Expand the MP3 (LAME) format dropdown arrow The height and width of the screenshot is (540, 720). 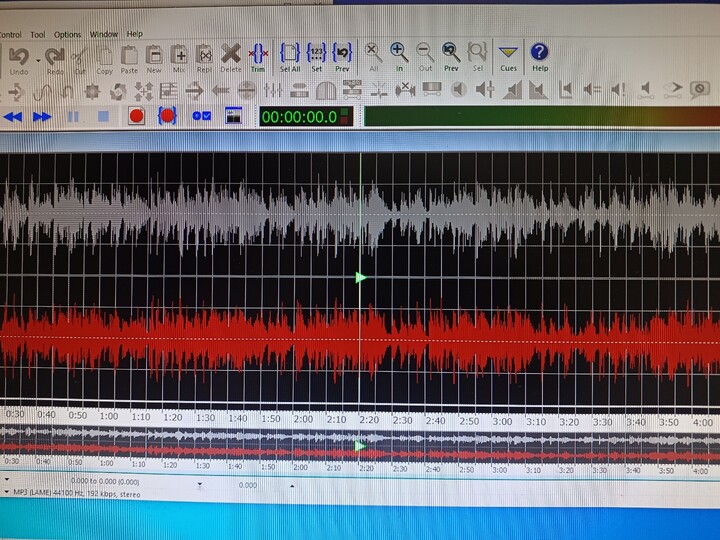click(x=6, y=493)
